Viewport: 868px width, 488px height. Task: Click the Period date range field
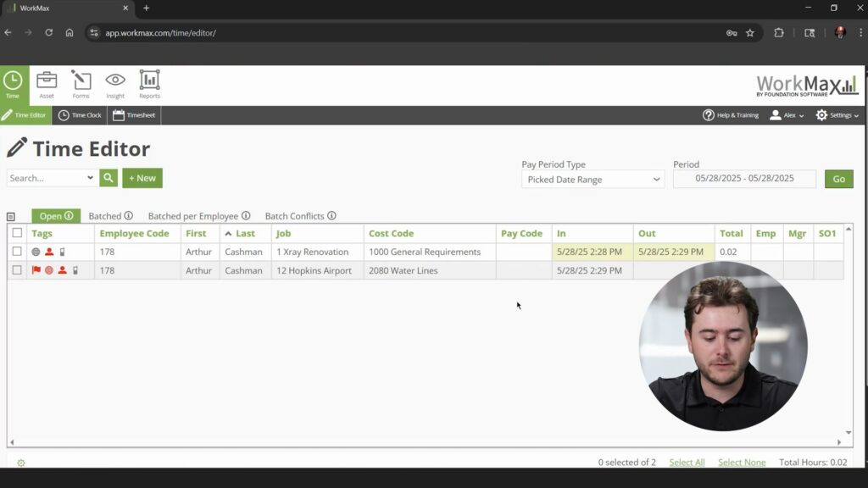tap(744, 179)
